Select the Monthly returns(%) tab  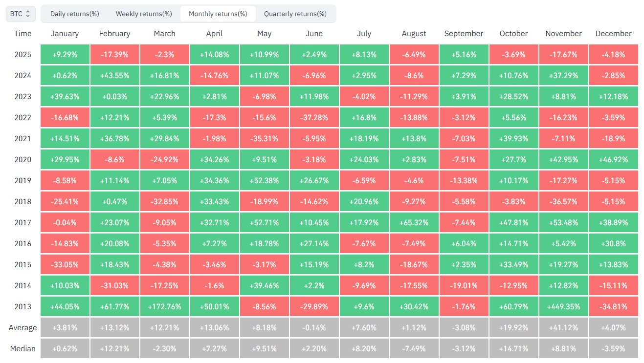218,14
